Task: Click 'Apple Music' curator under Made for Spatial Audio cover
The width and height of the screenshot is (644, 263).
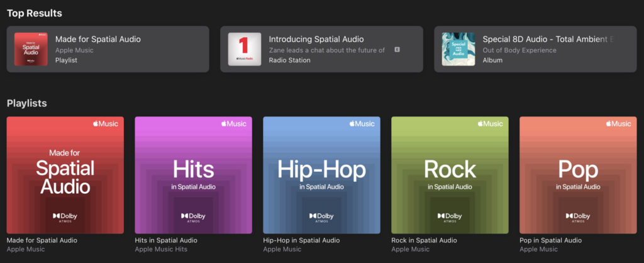Action: click(x=26, y=249)
